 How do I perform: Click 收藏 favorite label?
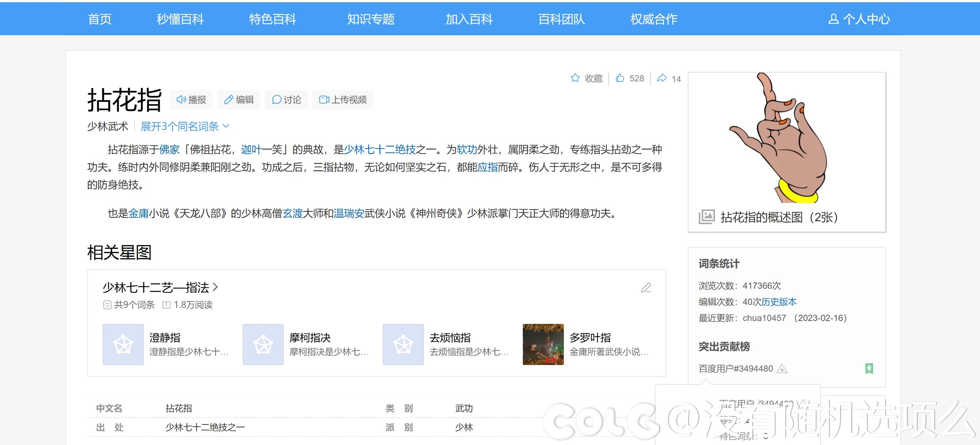(594, 79)
